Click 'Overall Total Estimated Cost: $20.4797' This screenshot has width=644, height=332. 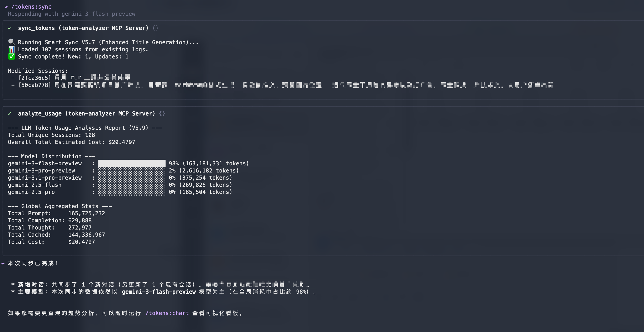[x=71, y=142]
